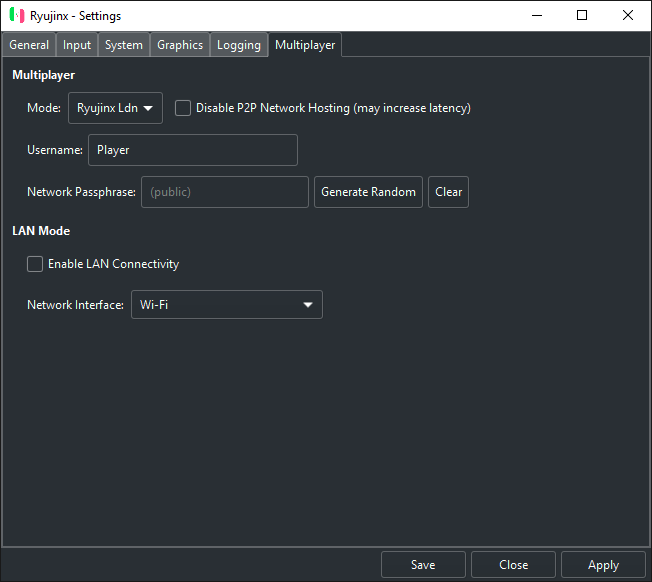Click the LAN Mode section heading

click(41, 231)
